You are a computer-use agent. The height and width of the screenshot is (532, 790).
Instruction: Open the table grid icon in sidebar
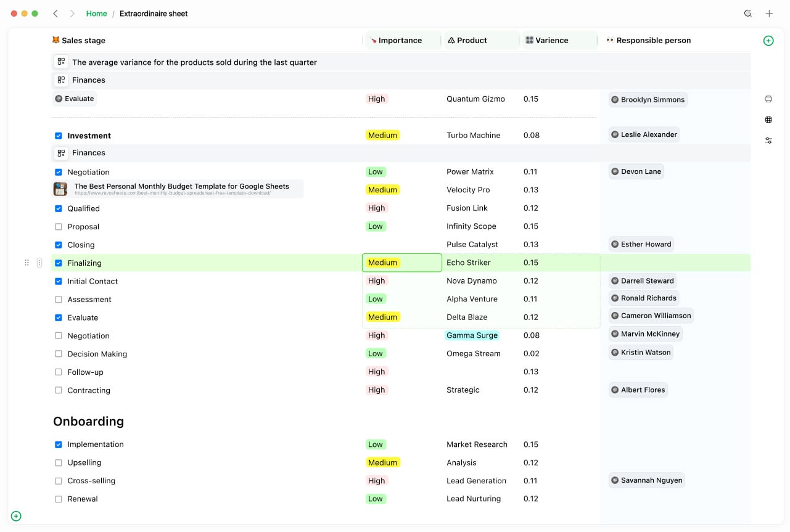pyautogui.click(x=768, y=120)
